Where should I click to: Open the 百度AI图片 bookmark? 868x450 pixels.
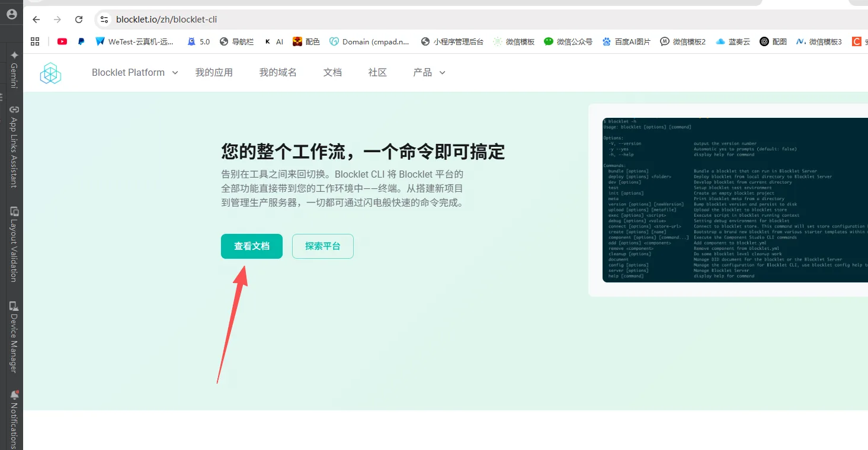point(626,41)
